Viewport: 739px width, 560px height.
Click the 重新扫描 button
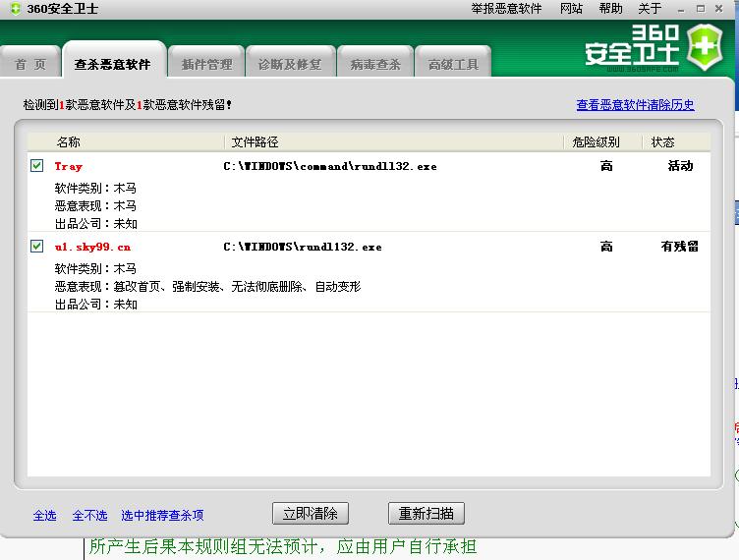tap(426, 513)
